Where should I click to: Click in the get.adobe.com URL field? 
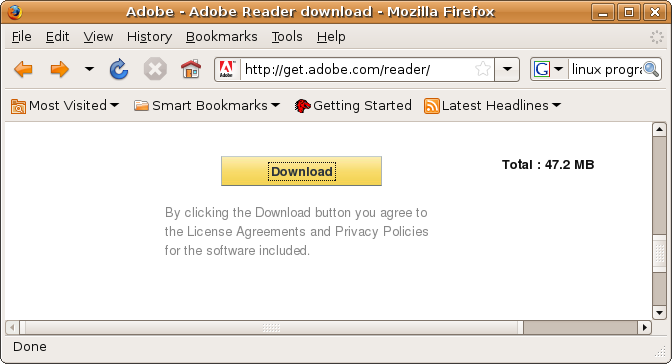(x=358, y=69)
